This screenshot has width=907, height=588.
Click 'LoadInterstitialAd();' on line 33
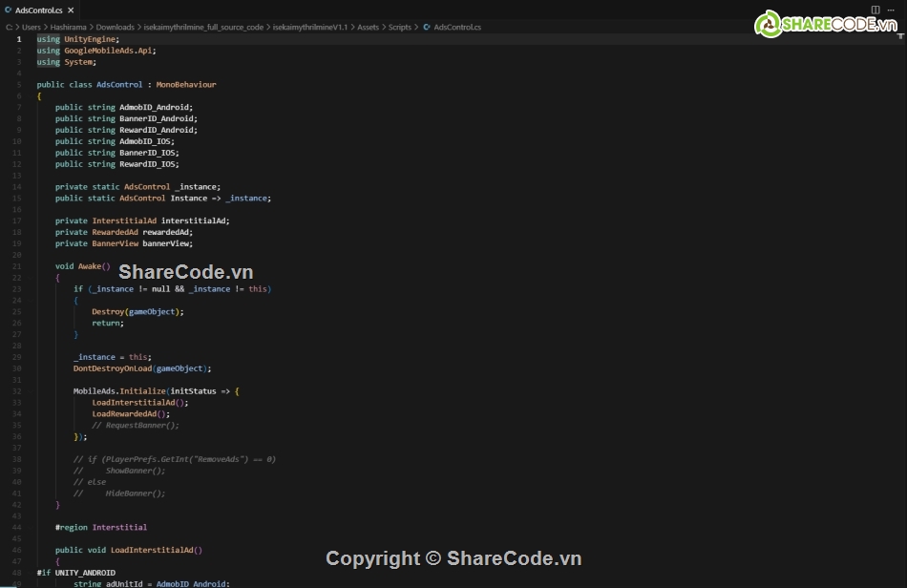(x=140, y=403)
